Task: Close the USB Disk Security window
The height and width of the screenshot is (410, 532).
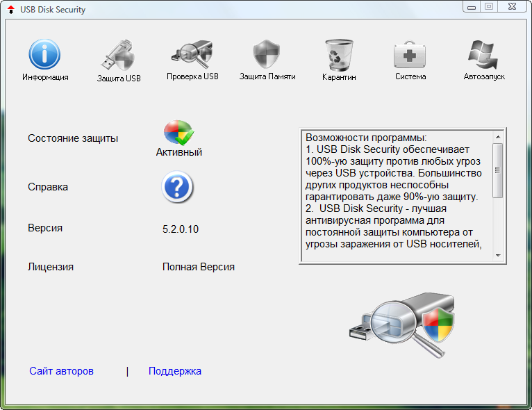Action: coord(512,6)
